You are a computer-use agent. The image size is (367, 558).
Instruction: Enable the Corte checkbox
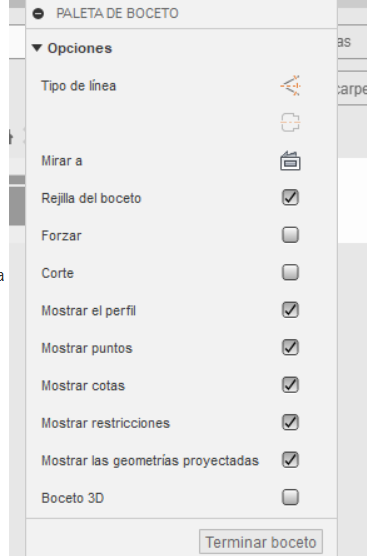(290, 273)
